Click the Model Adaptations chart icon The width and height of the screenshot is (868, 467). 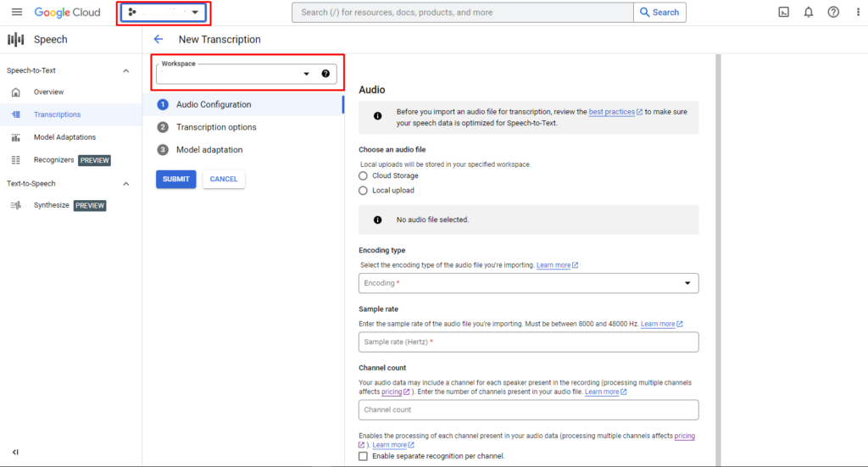tap(16, 137)
